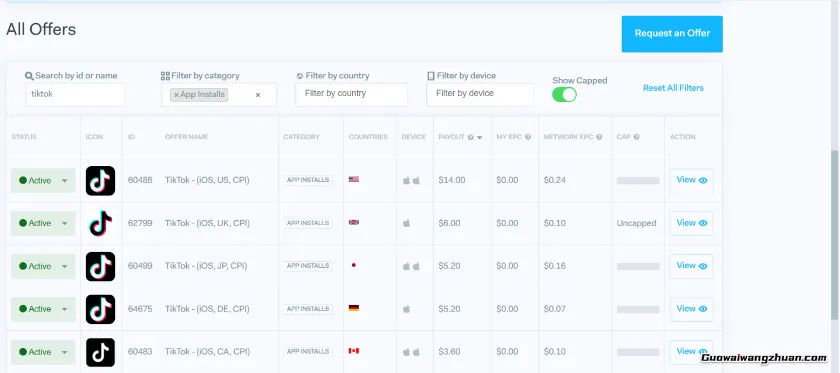Viewport: 840px width, 373px height.
Task: Open TikTok icon for offer 64675
Action: coord(100,309)
